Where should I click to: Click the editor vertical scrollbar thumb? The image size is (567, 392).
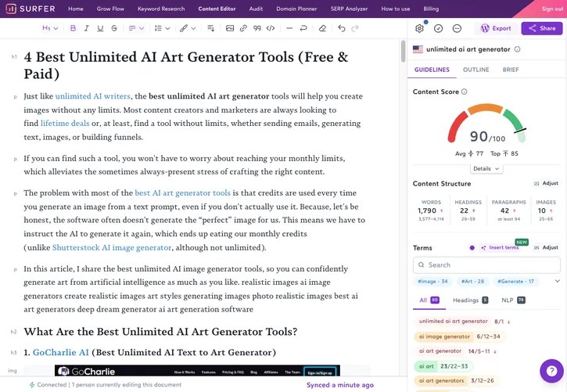(404, 51)
